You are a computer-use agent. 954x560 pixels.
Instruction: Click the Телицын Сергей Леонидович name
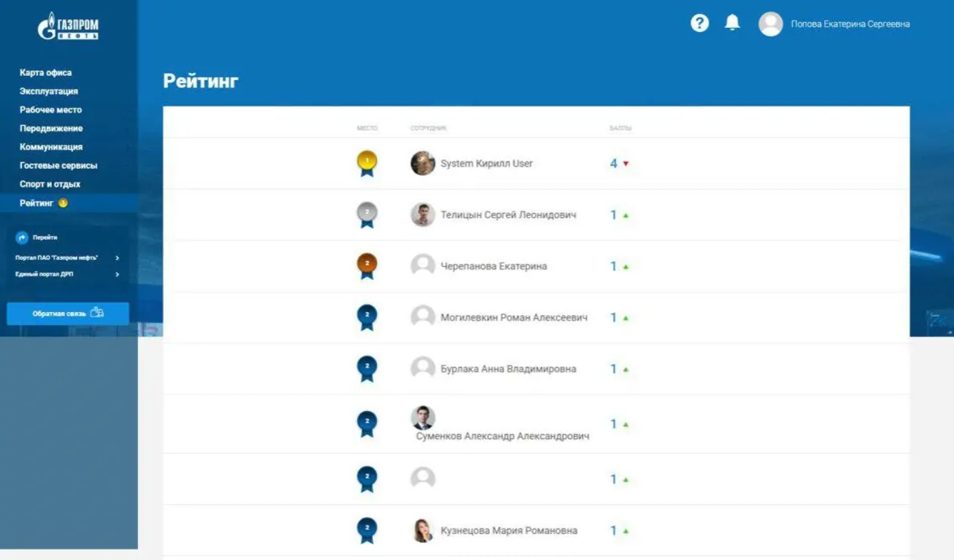[508, 215]
